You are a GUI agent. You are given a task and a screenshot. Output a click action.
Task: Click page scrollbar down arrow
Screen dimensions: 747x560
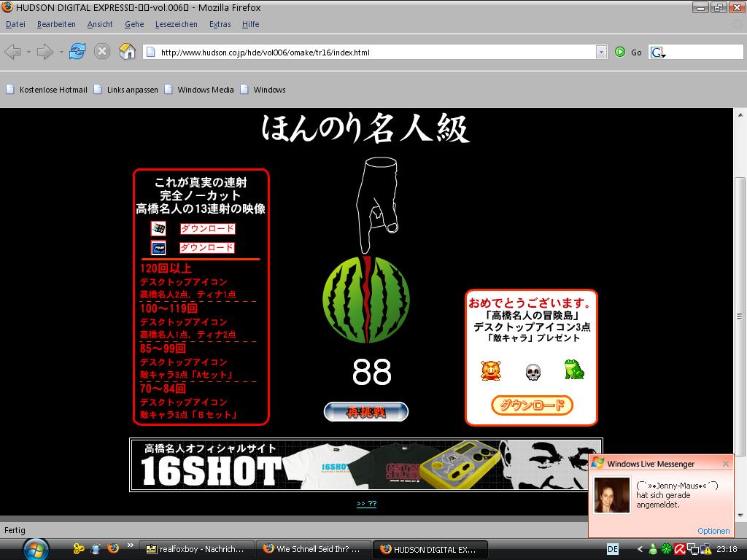(x=740, y=516)
